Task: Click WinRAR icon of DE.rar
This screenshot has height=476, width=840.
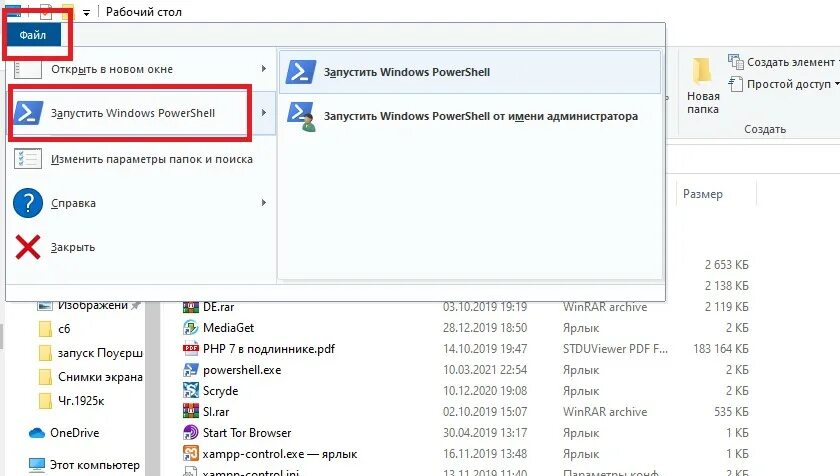Action: 191,307
